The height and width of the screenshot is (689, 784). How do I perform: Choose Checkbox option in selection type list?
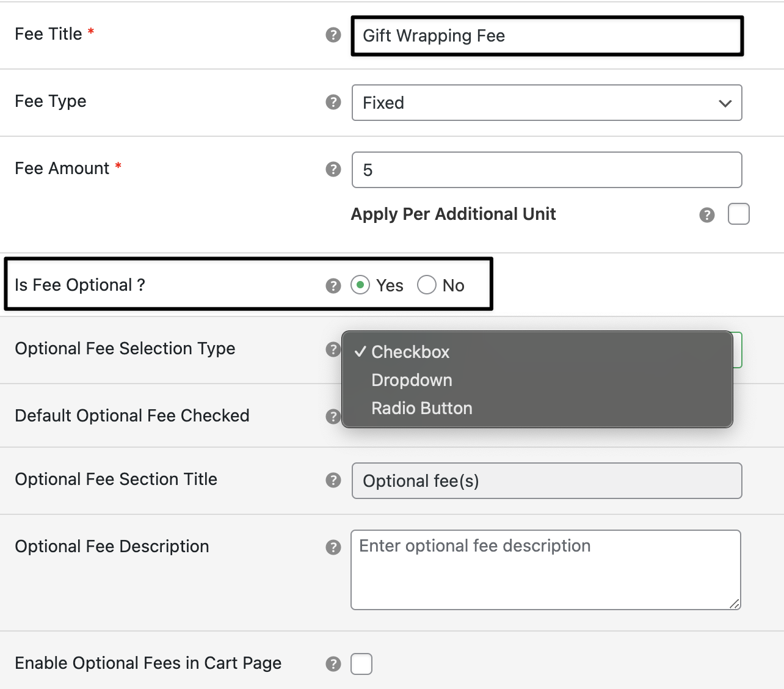[x=537, y=352]
